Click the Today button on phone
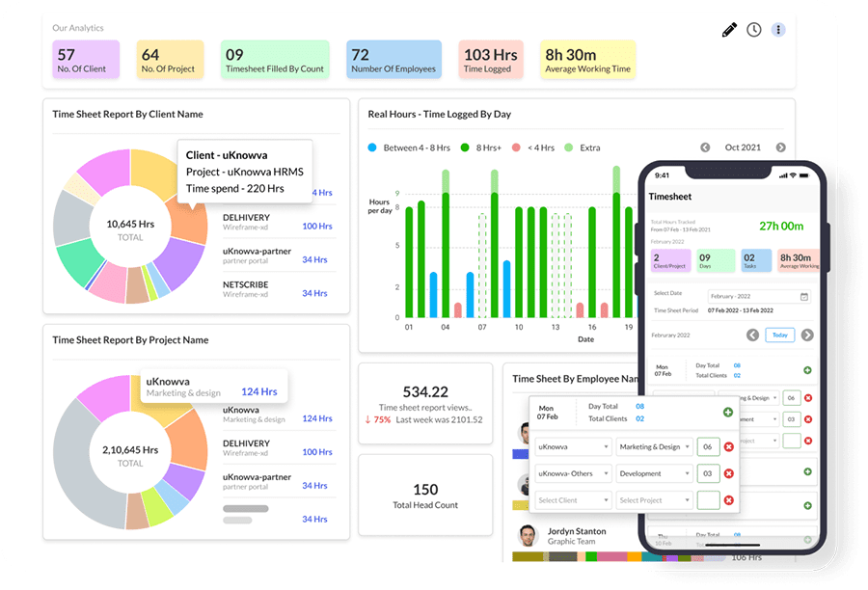Viewport: 868px width, 590px height. tap(780, 335)
